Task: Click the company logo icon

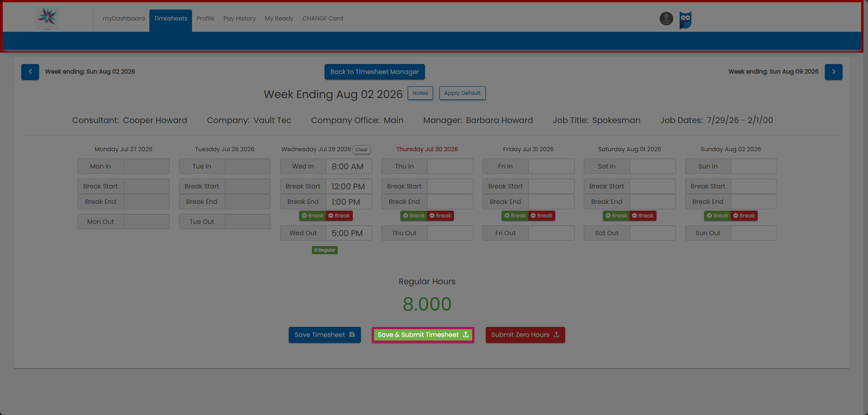Action: (47, 19)
